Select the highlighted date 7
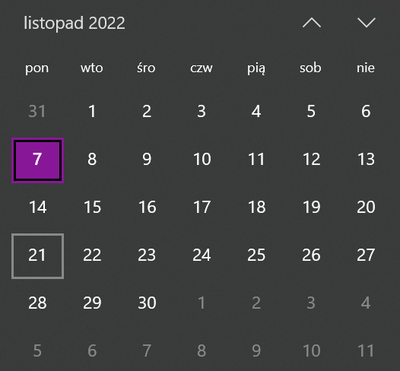 [x=38, y=160]
